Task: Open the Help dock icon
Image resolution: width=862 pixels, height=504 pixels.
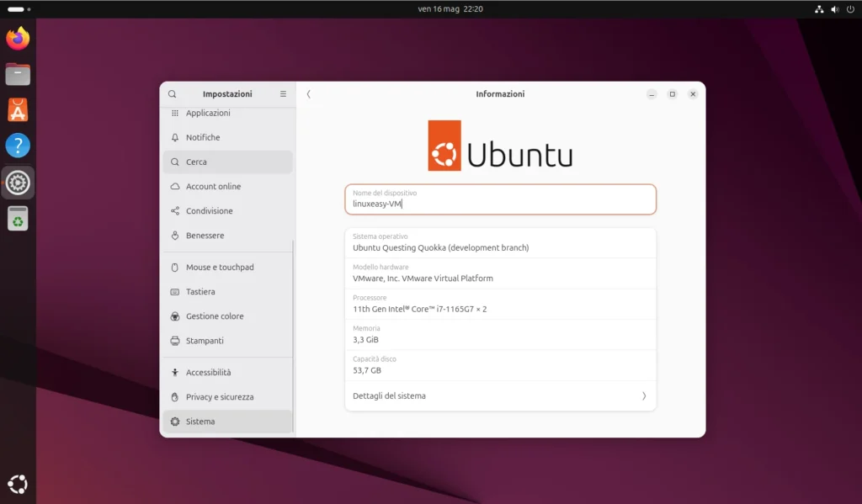Action: [x=18, y=146]
